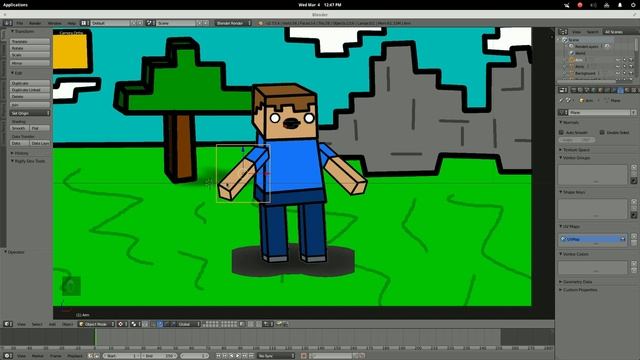Select the UVMap entry in UV Maps
This screenshot has height=360, width=640.
pos(592,239)
